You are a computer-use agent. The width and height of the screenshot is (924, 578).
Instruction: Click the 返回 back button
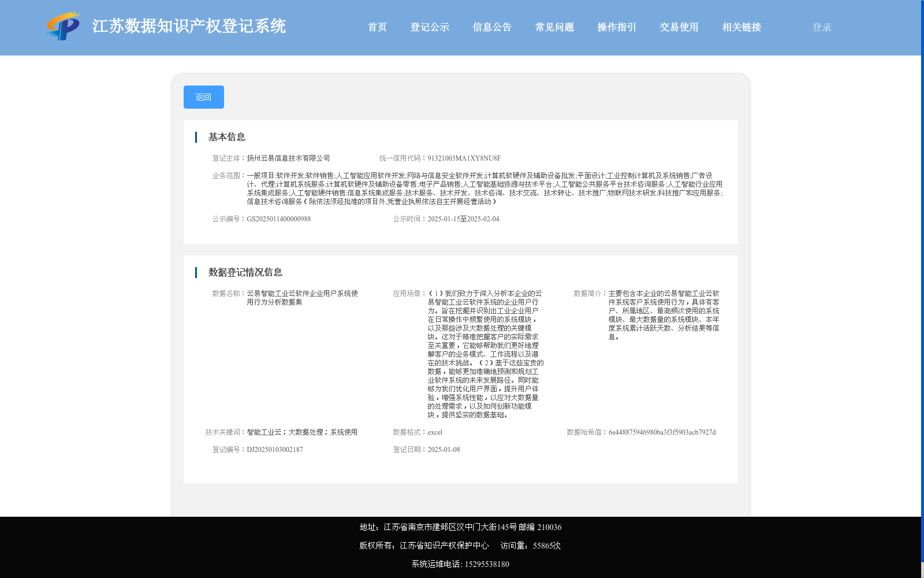(x=204, y=97)
